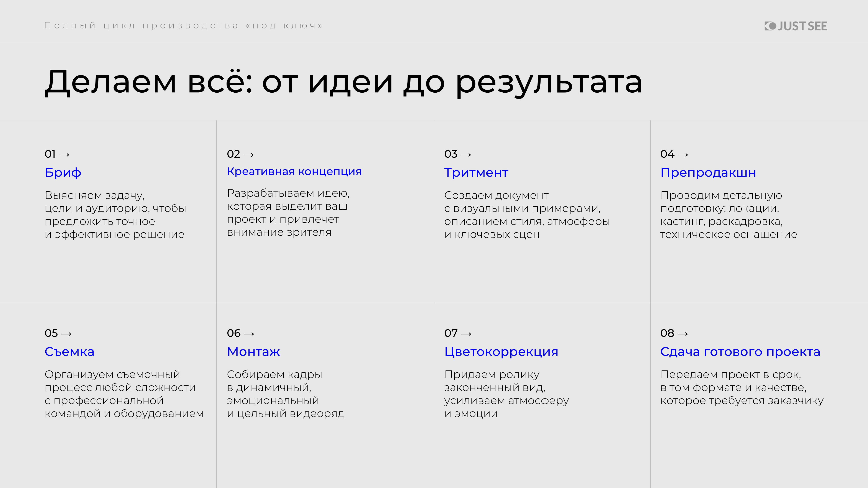
Task: Click the arrow icon next to 03
Action: 466,155
